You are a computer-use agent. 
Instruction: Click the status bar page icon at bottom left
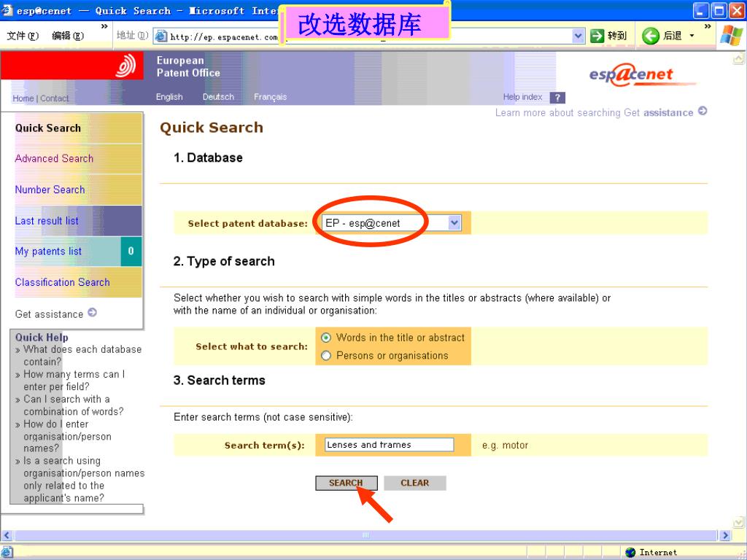click(x=7, y=553)
